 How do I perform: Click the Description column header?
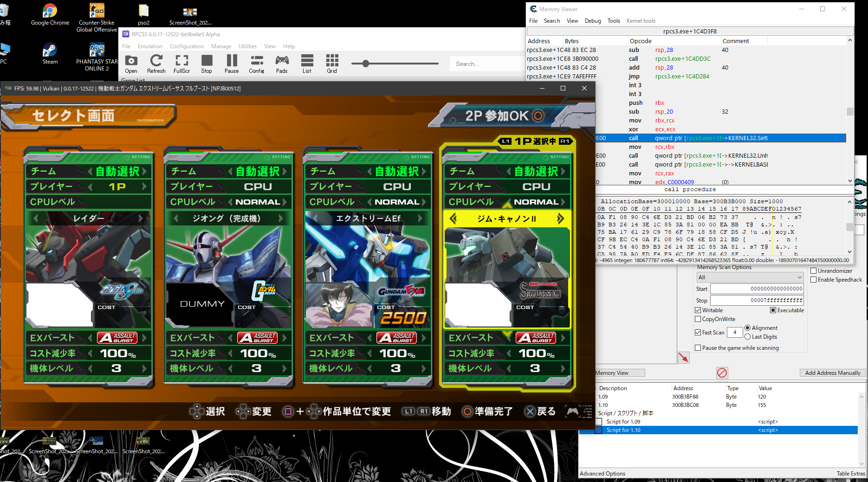pos(613,388)
